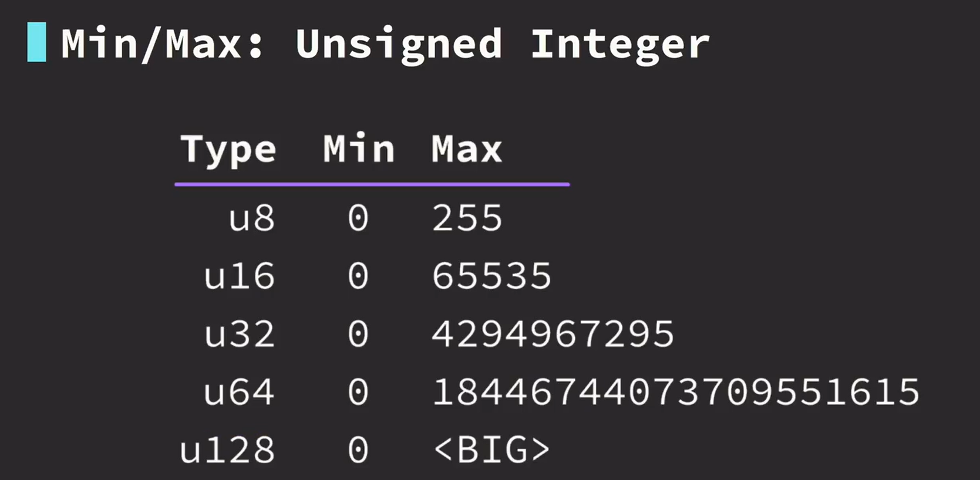Click the u16 type label

239,276
